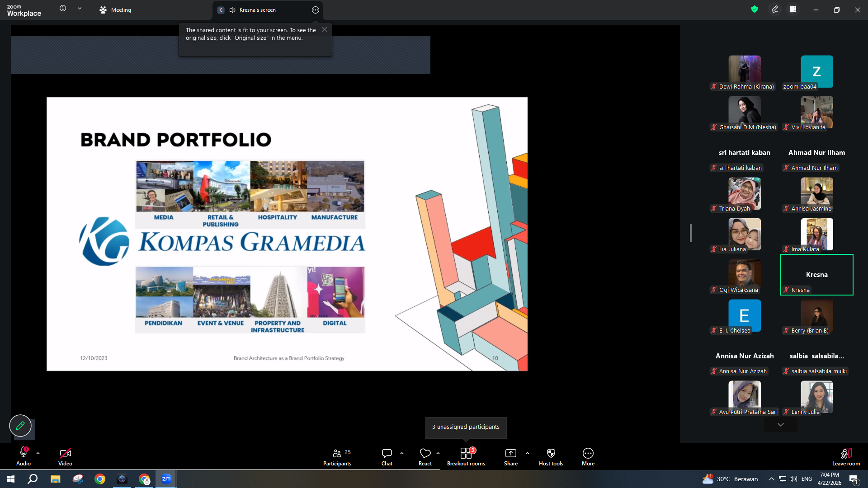Dismiss the shared content size notice
The height and width of the screenshot is (488, 868).
pos(325,29)
